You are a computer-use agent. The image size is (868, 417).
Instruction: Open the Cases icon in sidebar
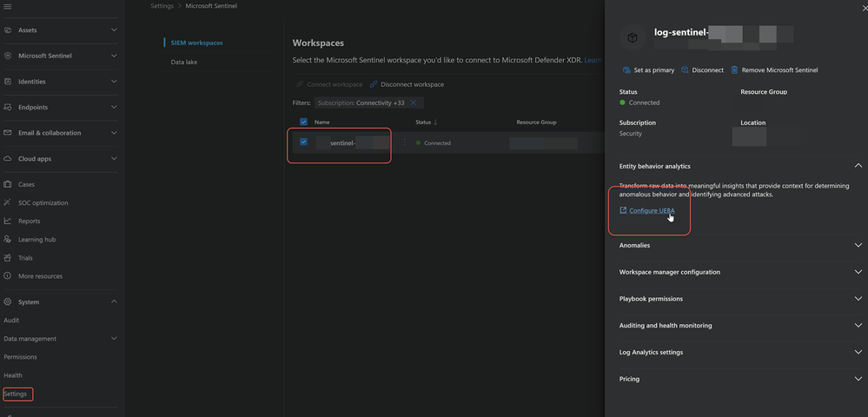click(8, 184)
